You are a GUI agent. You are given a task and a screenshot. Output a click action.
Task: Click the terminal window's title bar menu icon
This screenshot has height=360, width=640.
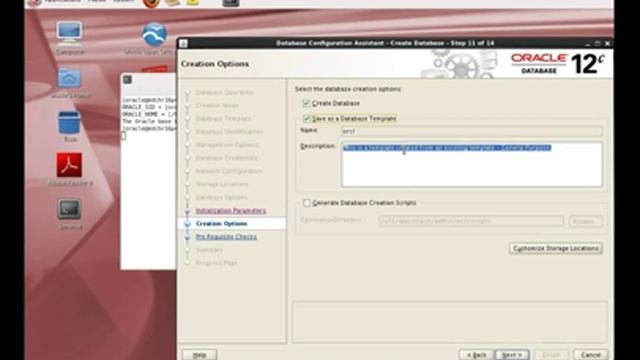tap(127, 79)
